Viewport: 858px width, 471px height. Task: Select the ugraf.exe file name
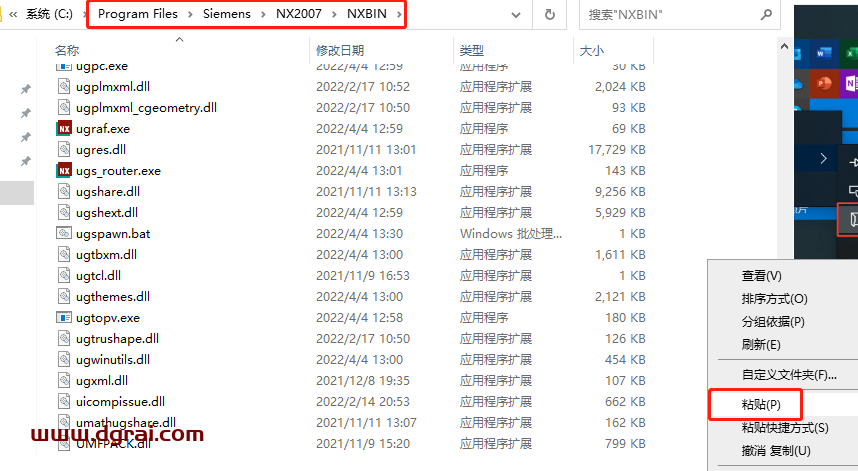(103, 129)
